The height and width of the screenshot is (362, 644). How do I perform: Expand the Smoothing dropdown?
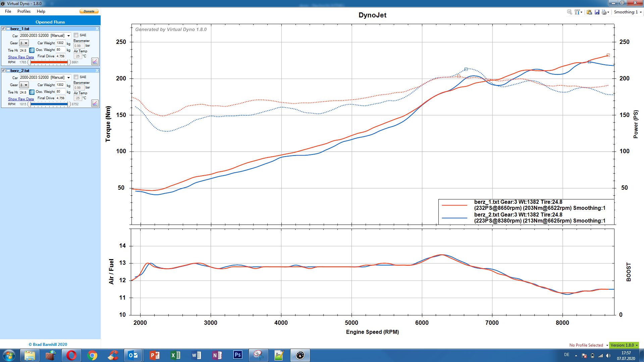pos(641,12)
